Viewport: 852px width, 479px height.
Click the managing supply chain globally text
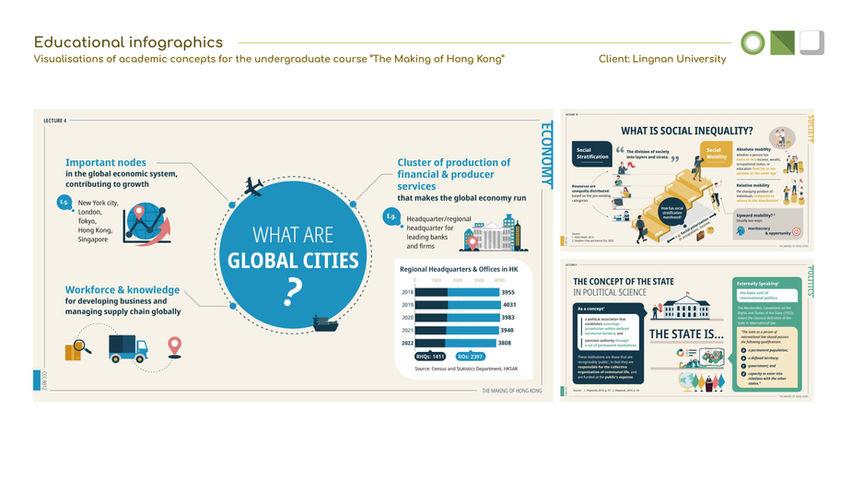[123, 312]
